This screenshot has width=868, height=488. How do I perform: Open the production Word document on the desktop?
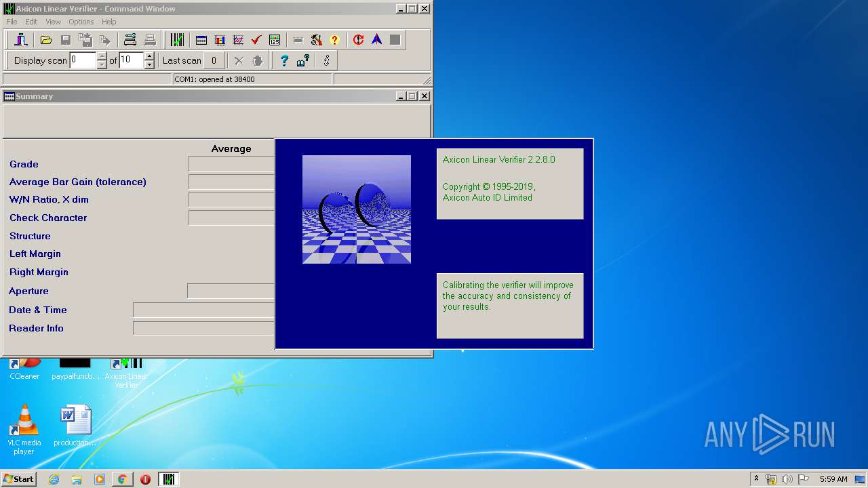coord(75,426)
